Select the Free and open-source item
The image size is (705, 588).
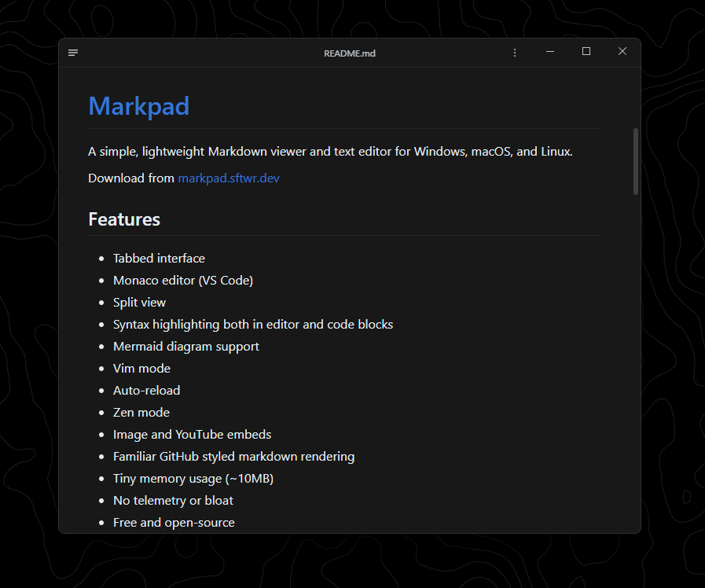pyautogui.click(x=174, y=522)
